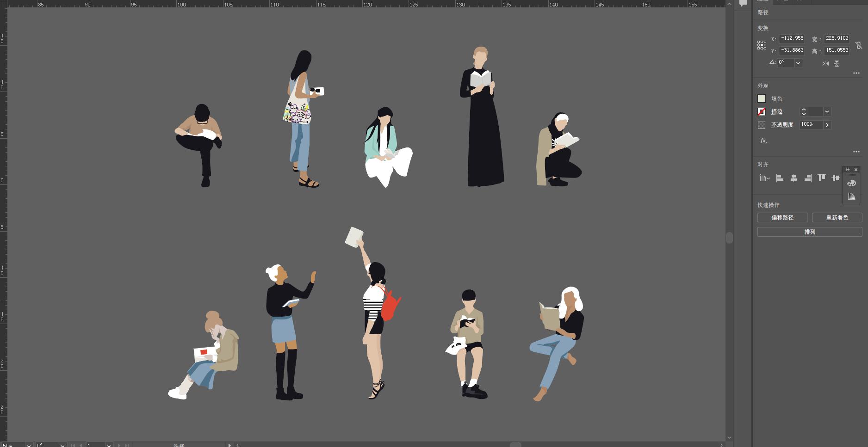Click the opacity checkerboard icon
The height and width of the screenshot is (447, 868).
(762, 125)
